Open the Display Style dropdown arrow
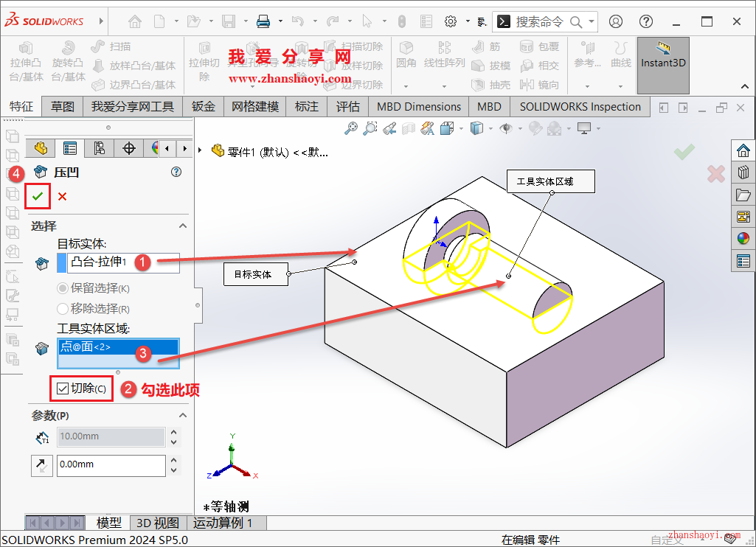The height and width of the screenshot is (547, 756). pos(490,128)
